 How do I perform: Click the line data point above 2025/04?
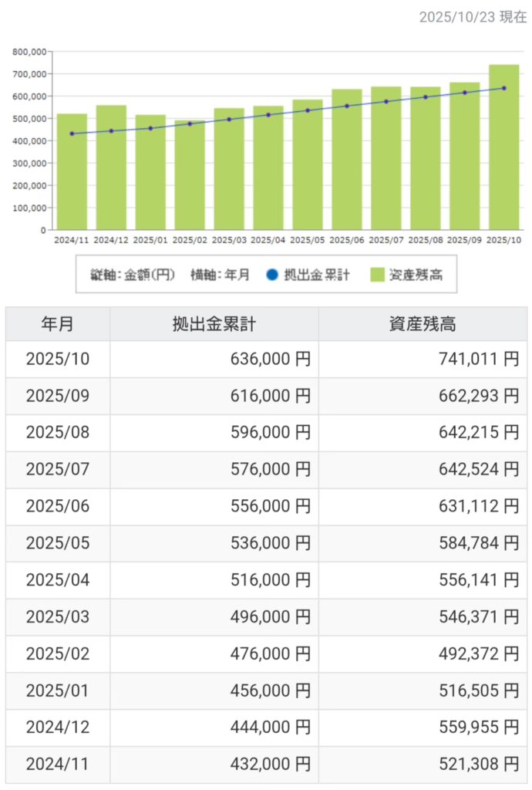pos(268,115)
